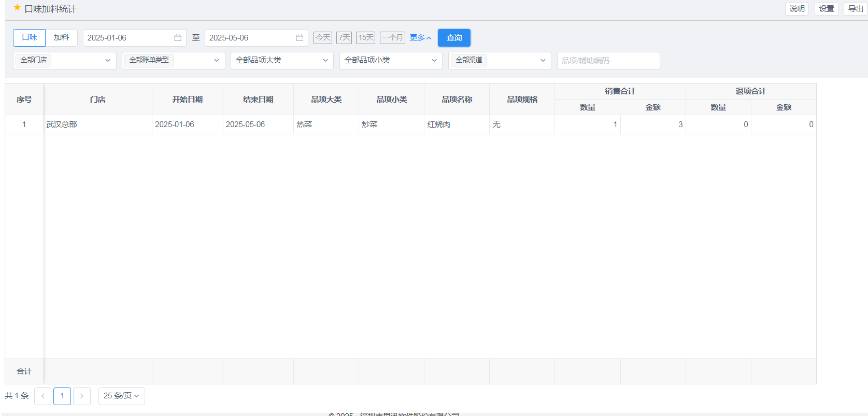Viewport: 868px width, 416px height.
Task: Click the favorite star icon beside 口味加料统计
Action: (17, 8)
